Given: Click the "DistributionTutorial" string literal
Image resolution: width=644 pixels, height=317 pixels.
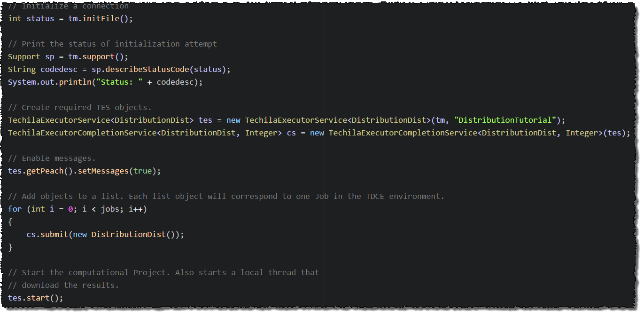Looking at the screenshot, I should 505,120.
